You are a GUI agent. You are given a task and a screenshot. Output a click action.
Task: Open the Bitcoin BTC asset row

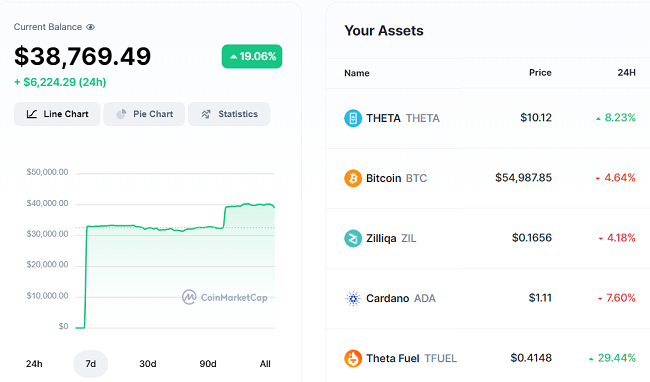(x=488, y=178)
